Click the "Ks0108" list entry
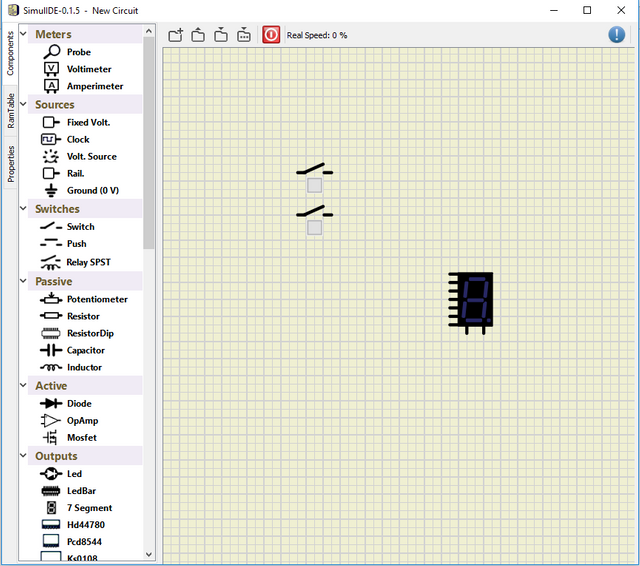640x566 pixels. click(82, 558)
